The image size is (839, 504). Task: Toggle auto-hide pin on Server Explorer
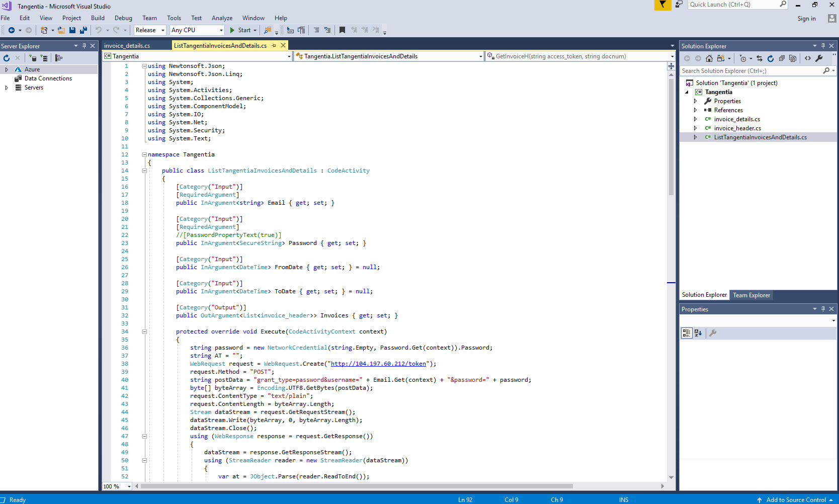[84, 46]
